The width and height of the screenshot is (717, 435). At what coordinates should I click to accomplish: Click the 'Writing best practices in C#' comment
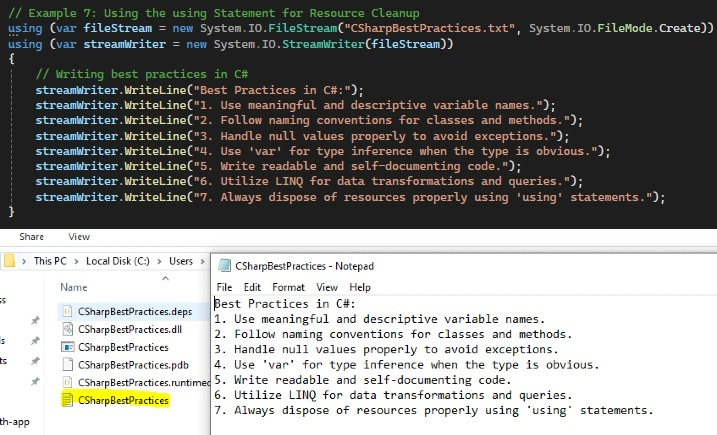[x=142, y=74]
